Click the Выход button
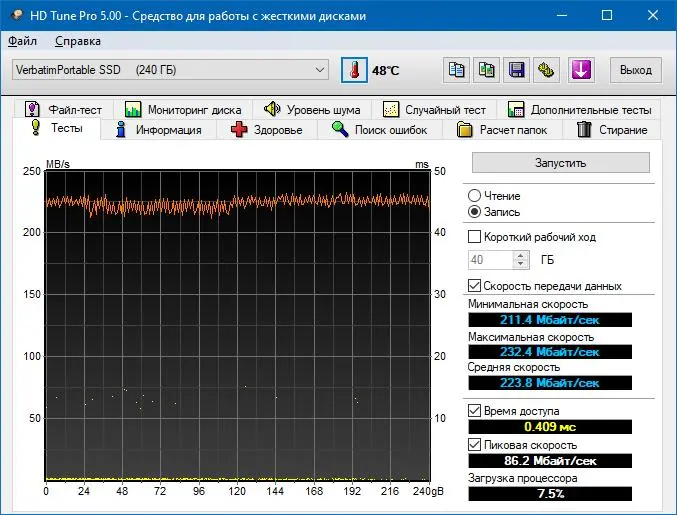 pyautogui.click(x=636, y=70)
